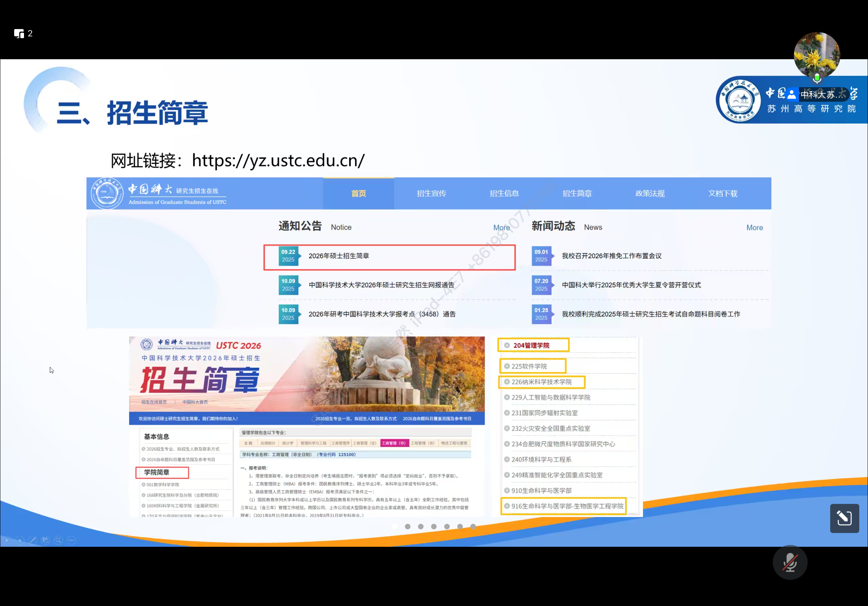Select 225软件学院 in the college list

coord(529,366)
